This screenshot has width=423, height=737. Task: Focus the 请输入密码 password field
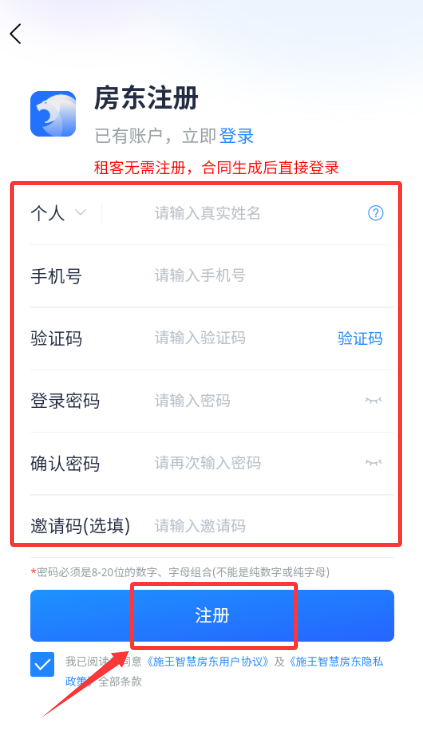click(254, 400)
